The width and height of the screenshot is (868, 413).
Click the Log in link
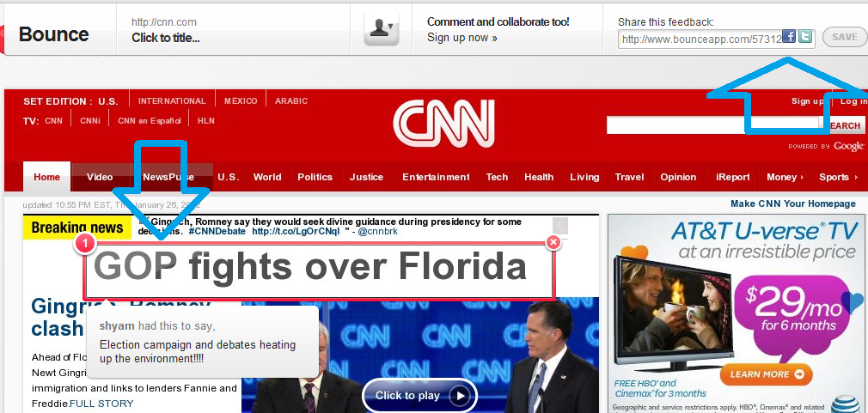[x=853, y=100]
